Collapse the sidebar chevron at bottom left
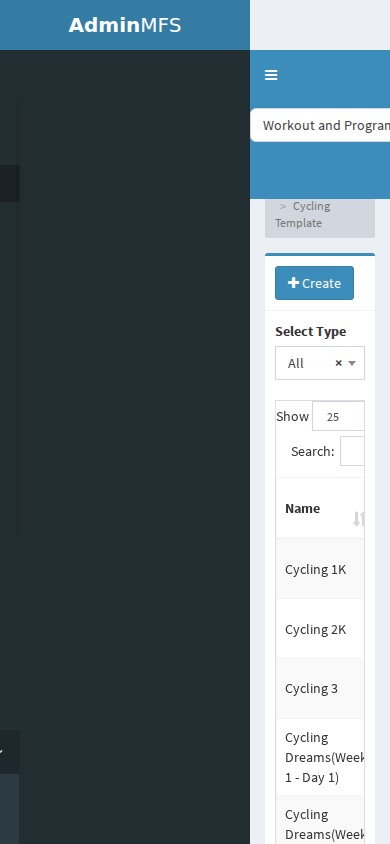The width and height of the screenshot is (390, 844). coord(2,751)
